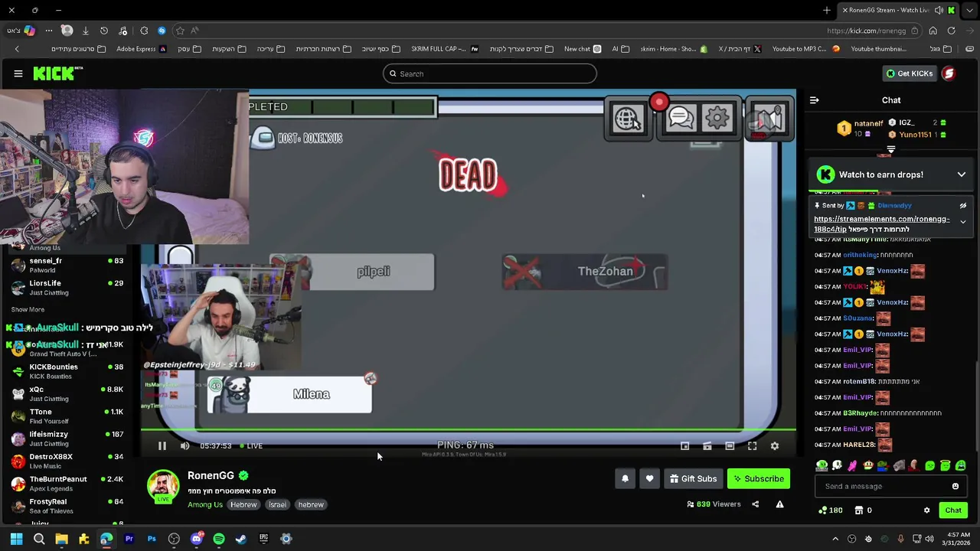Open the Windows Start menu
980x551 pixels.
click(16, 539)
